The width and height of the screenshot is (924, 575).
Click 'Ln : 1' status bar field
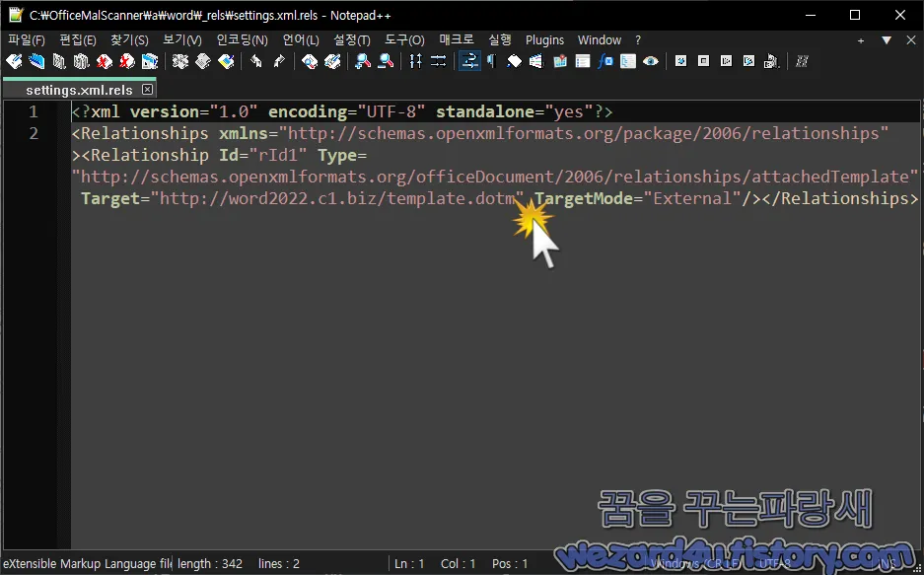point(409,564)
